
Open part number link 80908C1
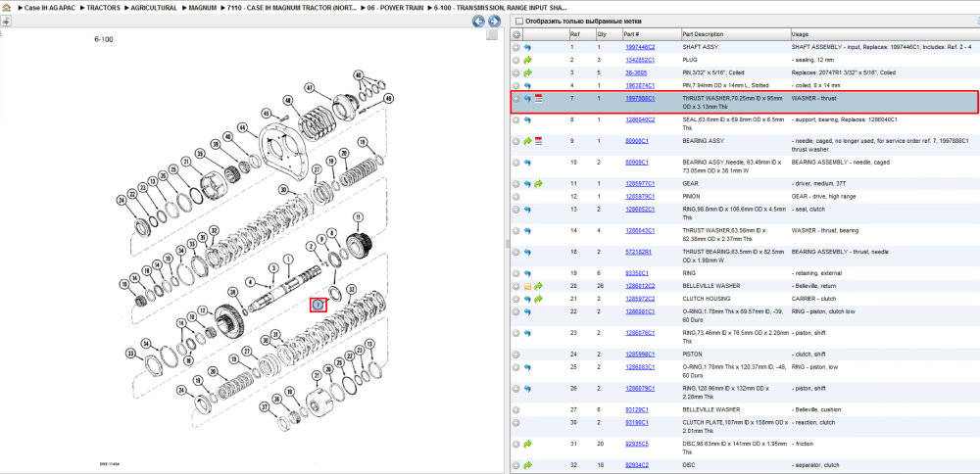coord(637,141)
